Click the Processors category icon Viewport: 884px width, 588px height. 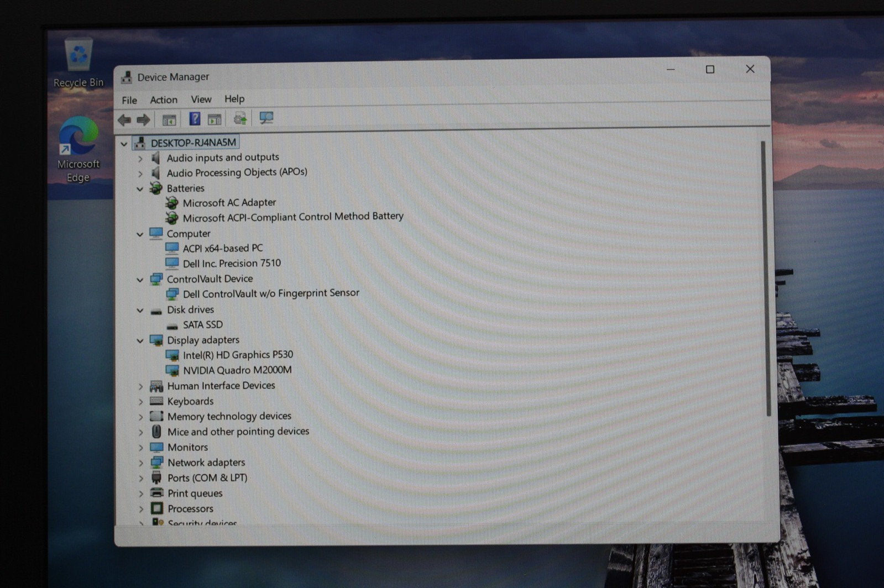[157, 508]
